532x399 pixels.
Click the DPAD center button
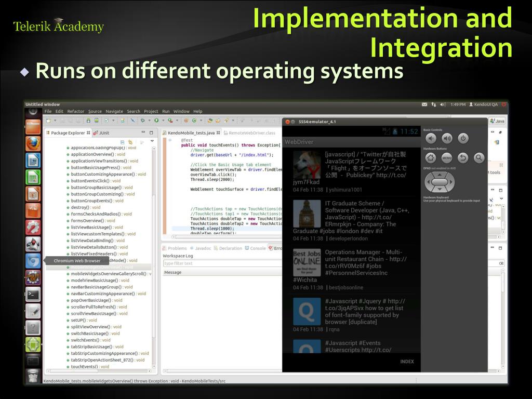point(440,182)
